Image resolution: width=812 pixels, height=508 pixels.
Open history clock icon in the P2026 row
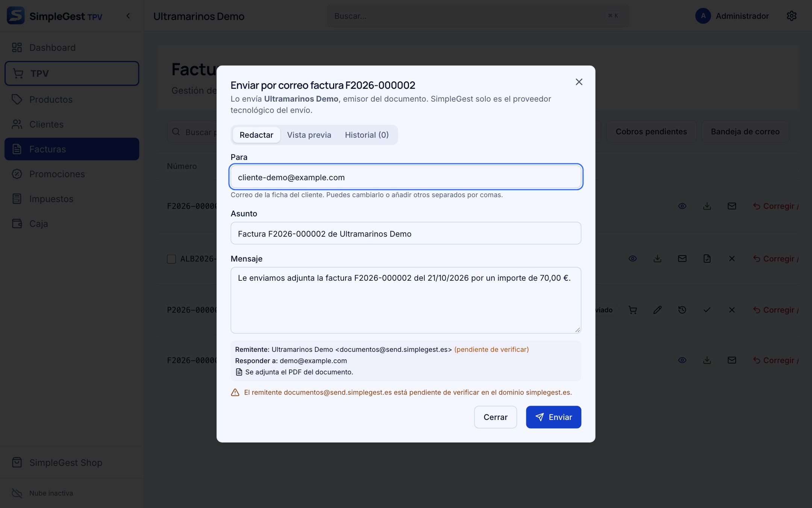tap(682, 310)
